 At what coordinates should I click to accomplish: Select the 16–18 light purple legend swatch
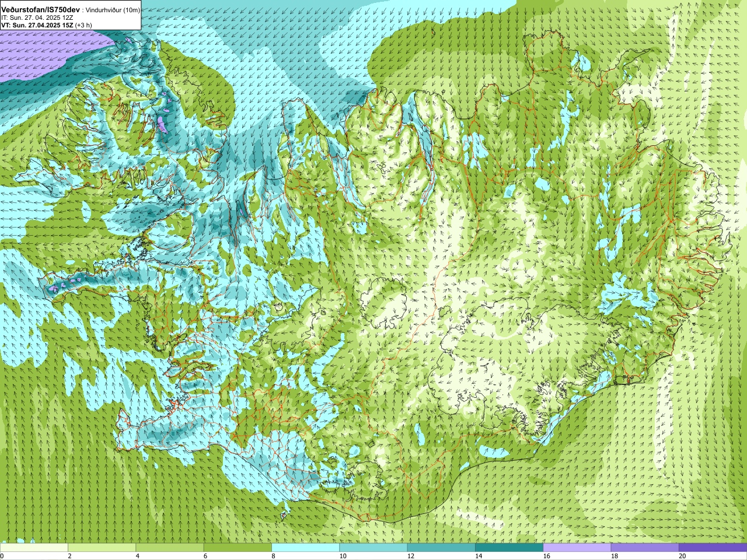[x=577, y=548]
